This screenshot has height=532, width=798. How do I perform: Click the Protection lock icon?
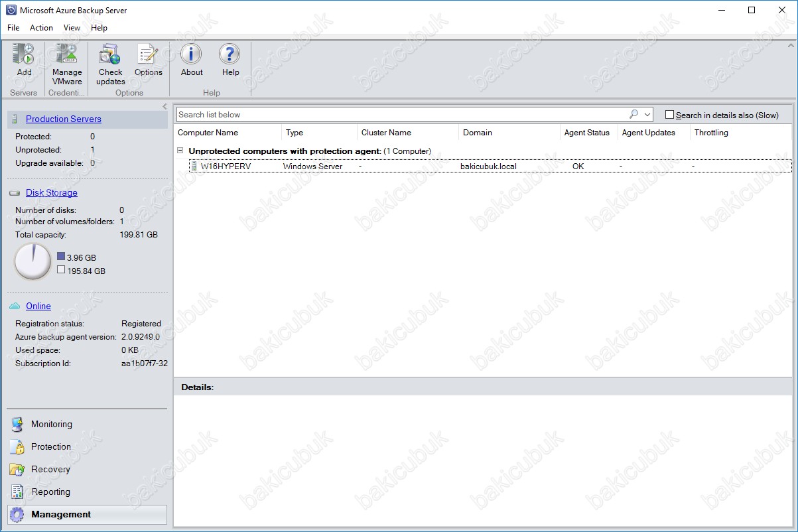[x=17, y=447]
